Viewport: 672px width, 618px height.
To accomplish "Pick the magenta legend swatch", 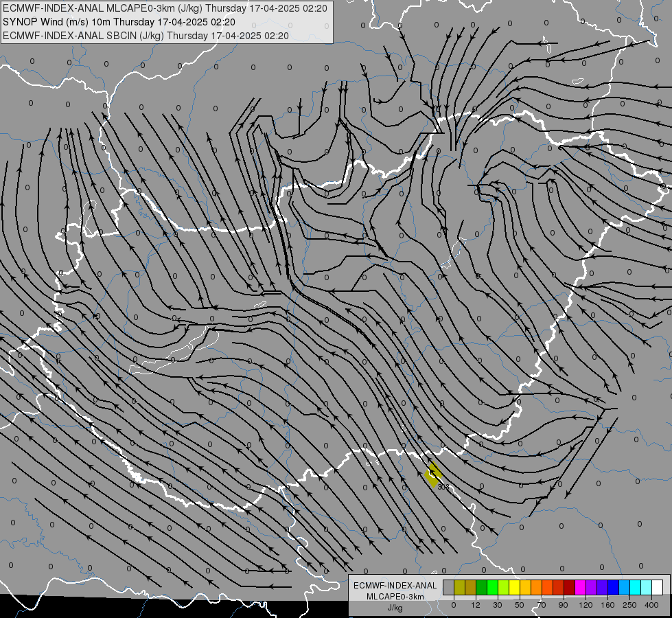I will click(581, 587).
